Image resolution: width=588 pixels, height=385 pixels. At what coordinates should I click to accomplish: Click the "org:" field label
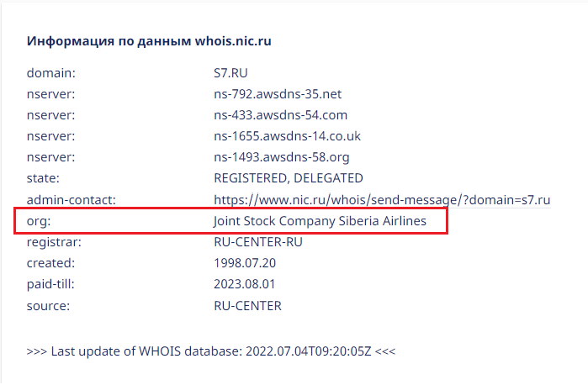(x=39, y=221)
